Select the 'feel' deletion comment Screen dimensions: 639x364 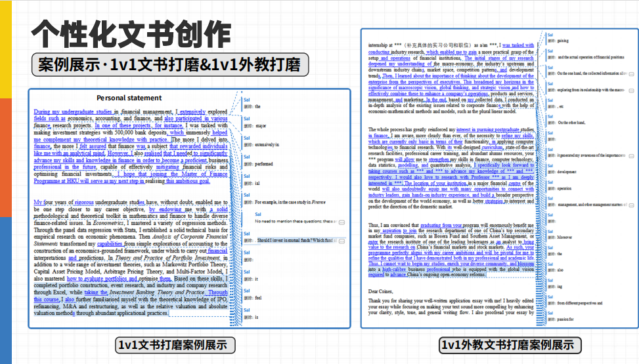click(x=252, y=298)
